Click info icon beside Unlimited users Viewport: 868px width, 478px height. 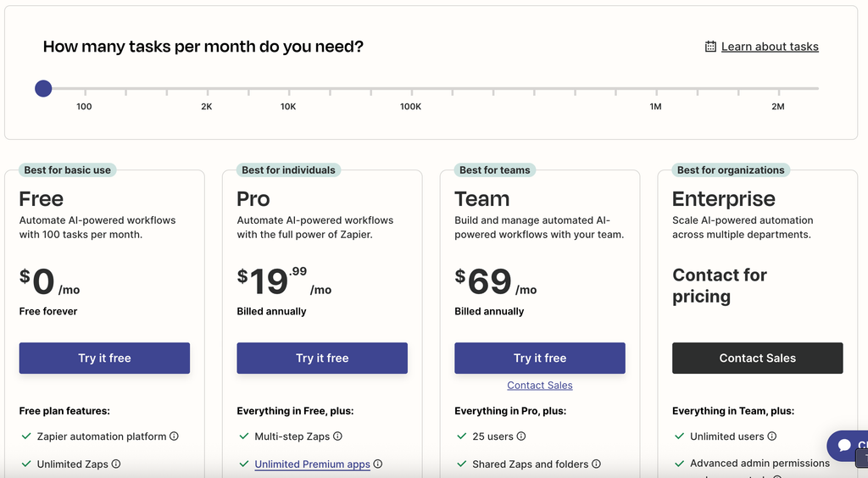pos(771,436)
